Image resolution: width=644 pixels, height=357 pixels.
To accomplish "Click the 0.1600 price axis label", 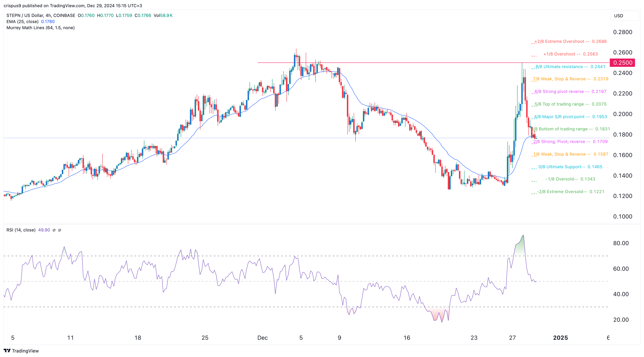I will [x=623, y=155].
